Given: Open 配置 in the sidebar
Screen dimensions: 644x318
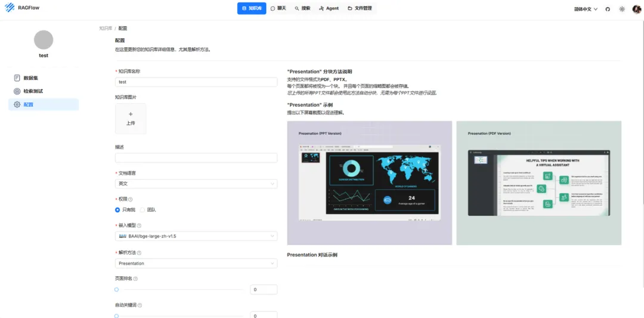Looking at the screenshot, I should (44, 104).
